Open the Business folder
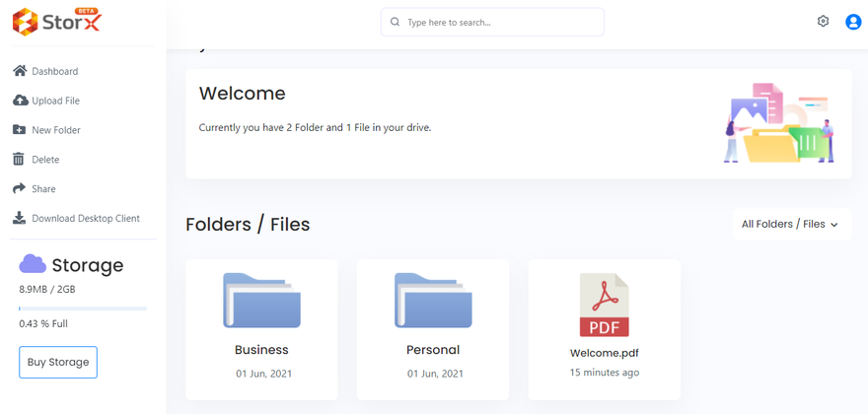Screen dimensions: 868x414 261,315
